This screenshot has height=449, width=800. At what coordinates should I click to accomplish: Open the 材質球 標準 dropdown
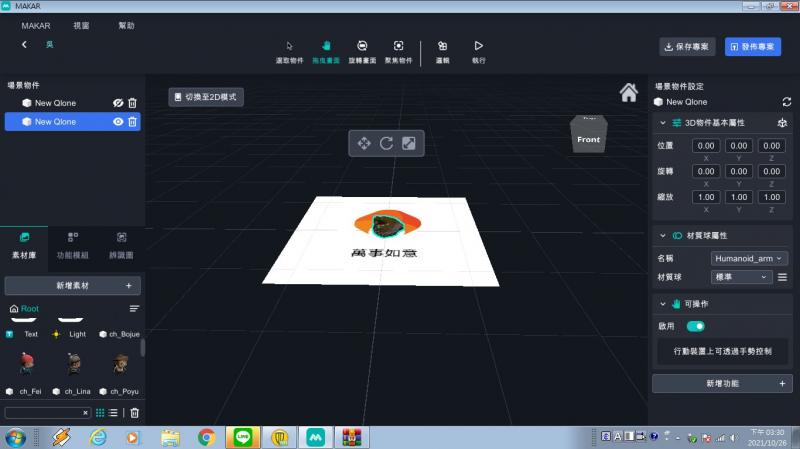[741, 277]
